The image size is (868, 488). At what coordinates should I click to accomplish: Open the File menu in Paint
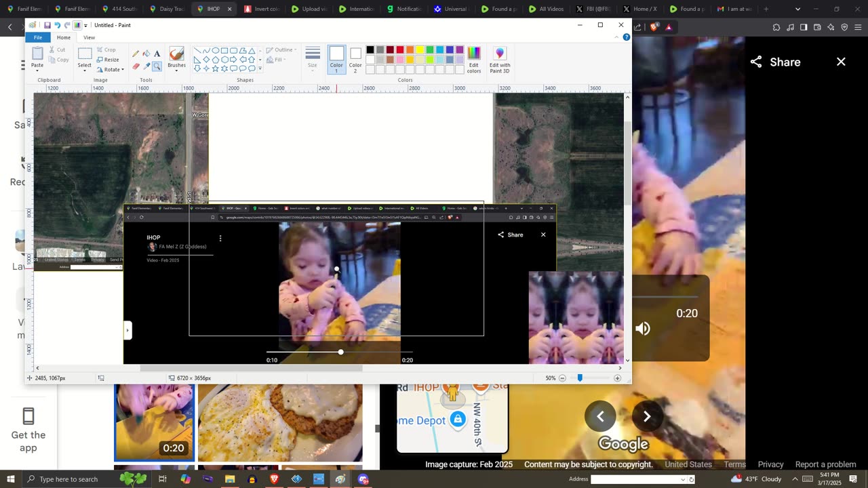click(x=38, y=37)
